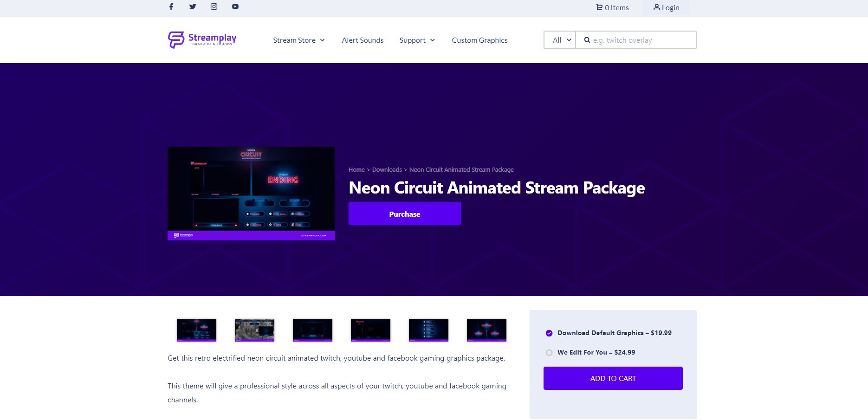This screenshot has height=420, width=868.
Task: Follow the Downloads breadcrumb link
Action: [x=387, y=170]
